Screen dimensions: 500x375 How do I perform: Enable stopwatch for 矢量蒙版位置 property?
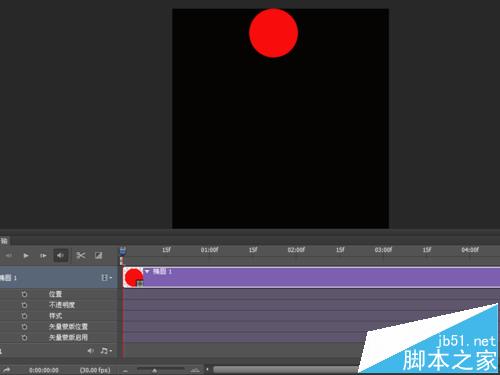click(x=24, y=327)
